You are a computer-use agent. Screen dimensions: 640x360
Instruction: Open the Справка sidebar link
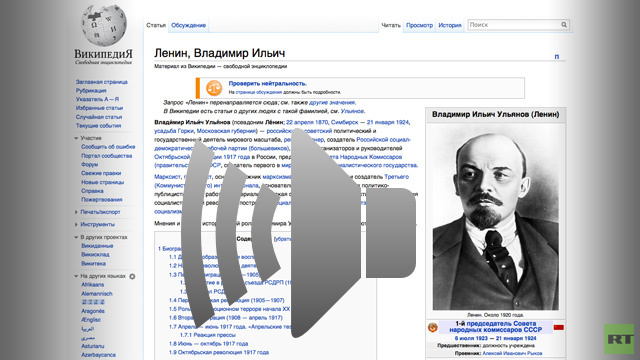[92, 191]
